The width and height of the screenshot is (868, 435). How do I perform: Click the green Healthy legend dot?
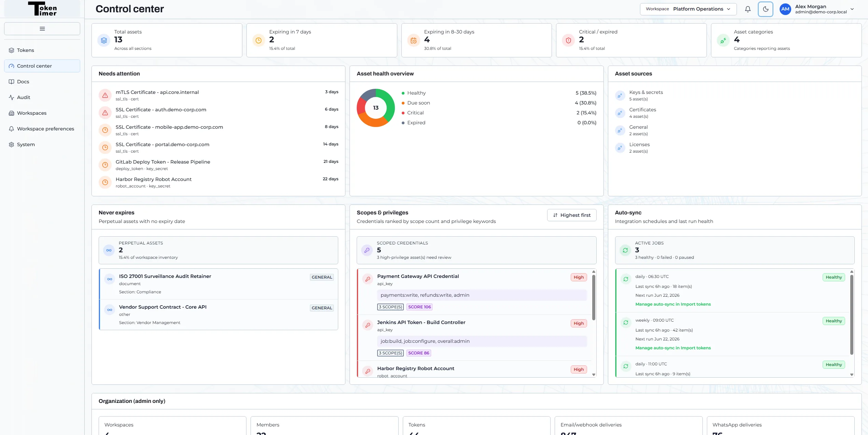pos(403,93)
